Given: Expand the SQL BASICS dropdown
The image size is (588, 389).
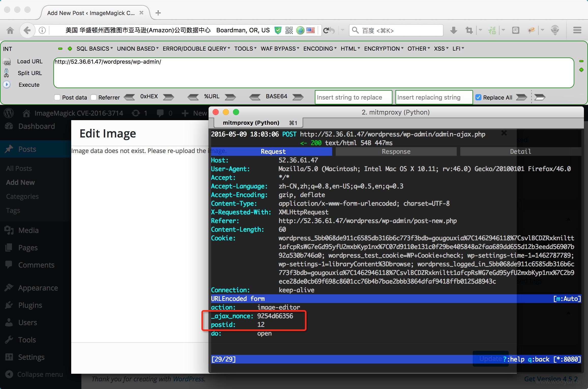Looking at the screenshot, I should pos(95,49).
